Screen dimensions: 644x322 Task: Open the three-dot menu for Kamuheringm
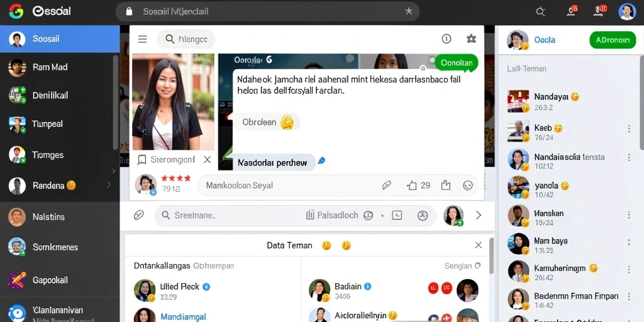pos(629,269)
